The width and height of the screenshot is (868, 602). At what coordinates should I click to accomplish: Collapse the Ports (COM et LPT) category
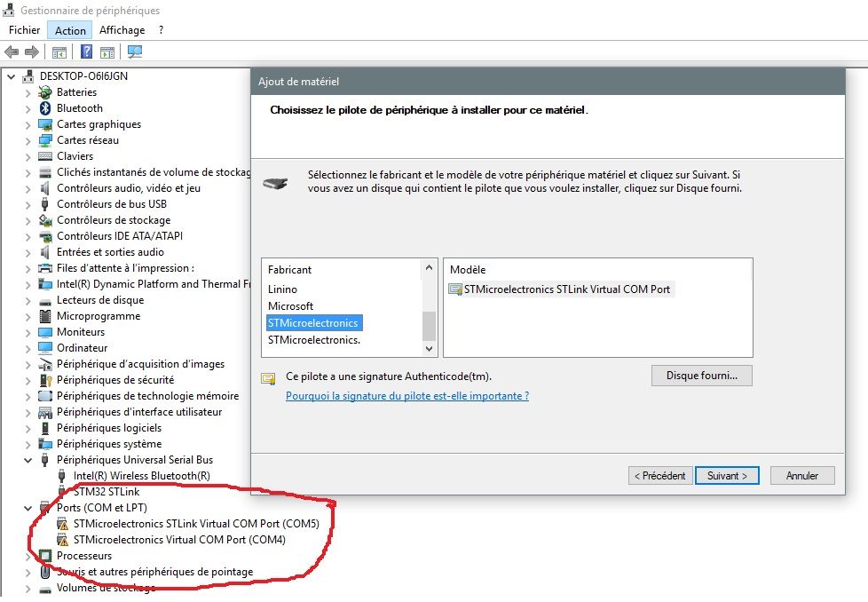coord(28,508)
